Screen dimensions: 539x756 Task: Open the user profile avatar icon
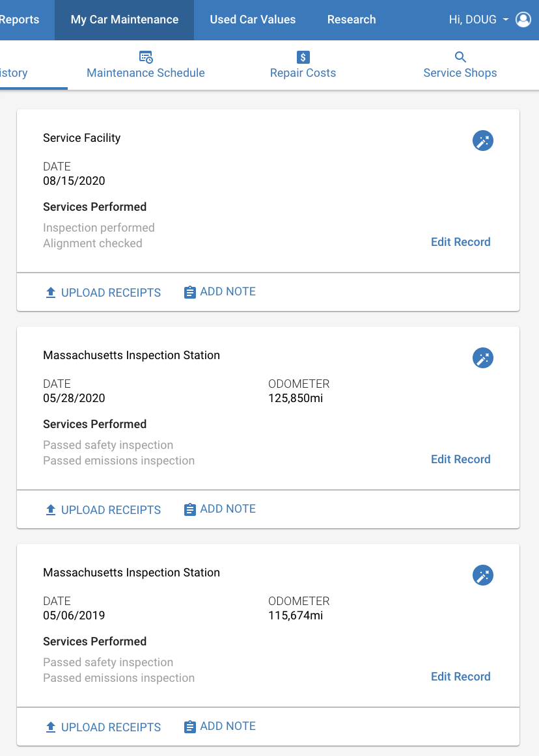click(x=523, y=20)
